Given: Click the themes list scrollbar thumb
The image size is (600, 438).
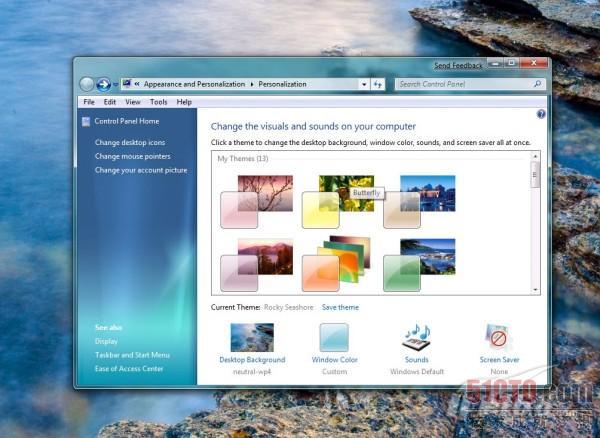Looking at the screenshot, I should [535, 174].
